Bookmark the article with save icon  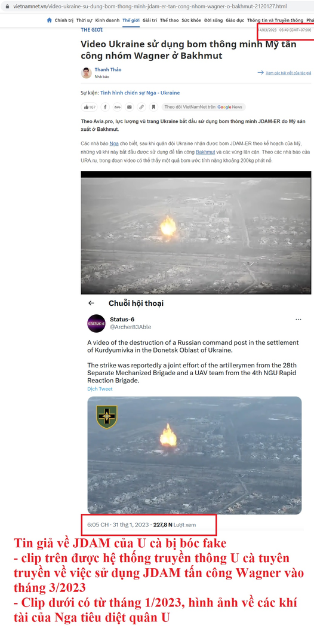[153, 107]
